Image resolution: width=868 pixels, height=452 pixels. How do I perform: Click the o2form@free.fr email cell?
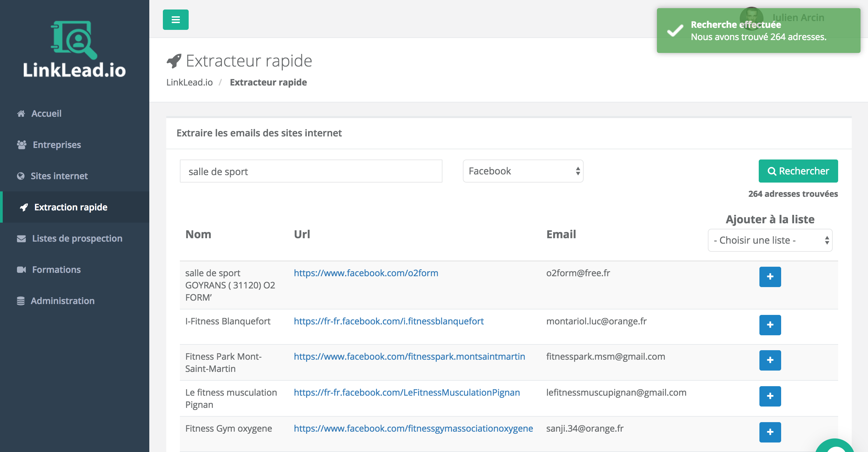pos(578,273)
